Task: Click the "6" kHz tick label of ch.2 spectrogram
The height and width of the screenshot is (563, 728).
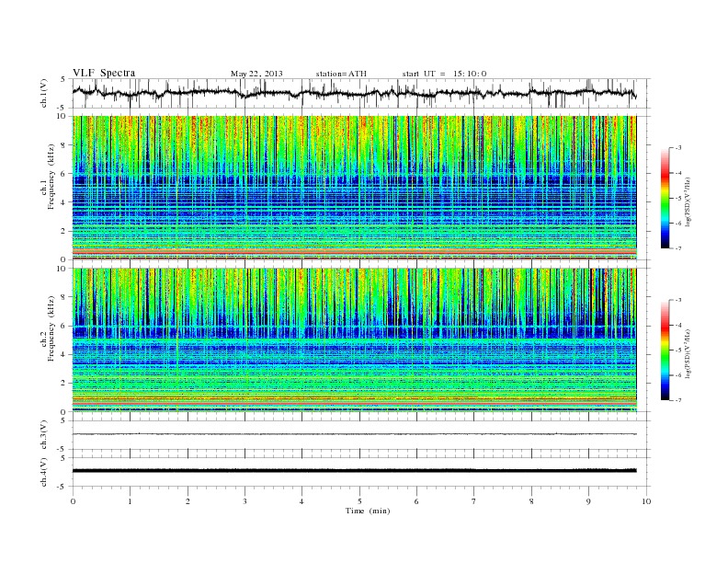Action: (x=63, y=326)
